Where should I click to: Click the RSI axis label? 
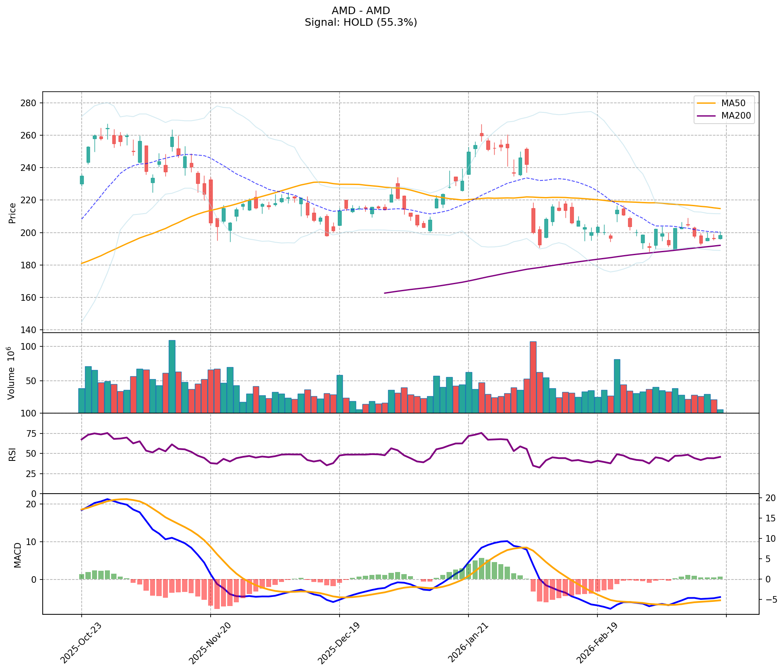12,454
